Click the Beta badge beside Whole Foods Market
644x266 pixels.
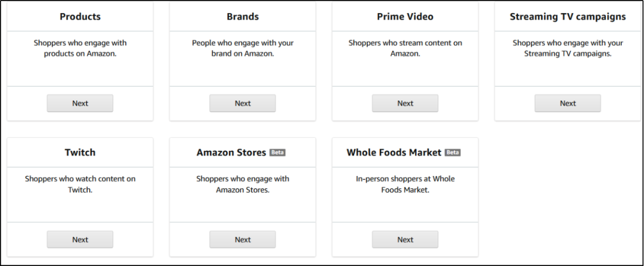point(453,153)
